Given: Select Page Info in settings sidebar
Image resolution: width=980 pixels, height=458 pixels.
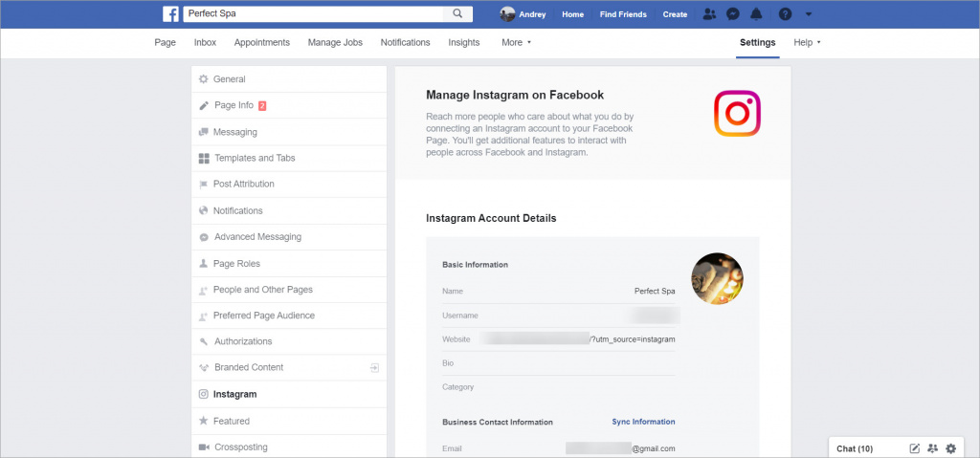Looking at the screenshot, I should click(289, 105).
